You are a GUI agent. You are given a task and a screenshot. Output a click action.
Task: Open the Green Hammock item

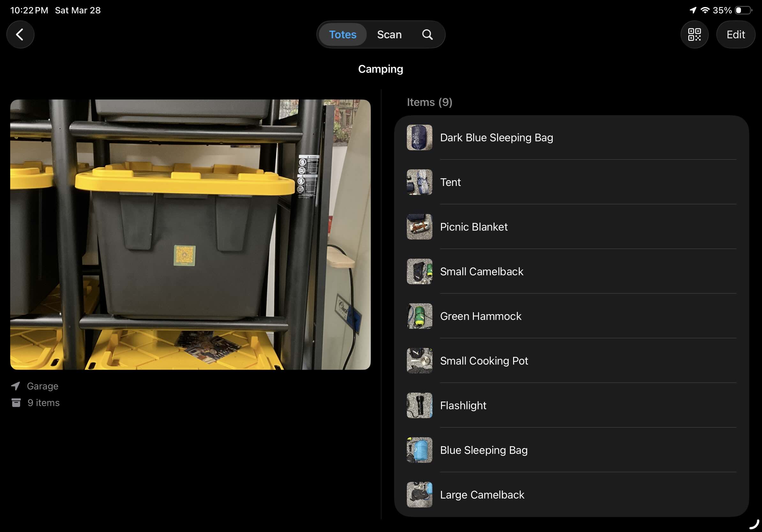tap(571, 316)
